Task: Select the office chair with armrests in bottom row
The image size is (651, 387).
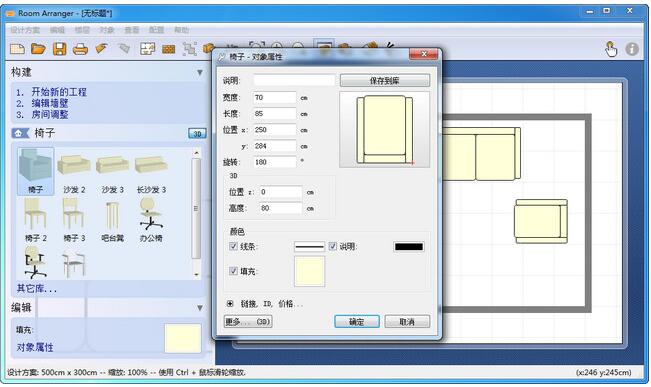Action: click(x=35, y=262)
